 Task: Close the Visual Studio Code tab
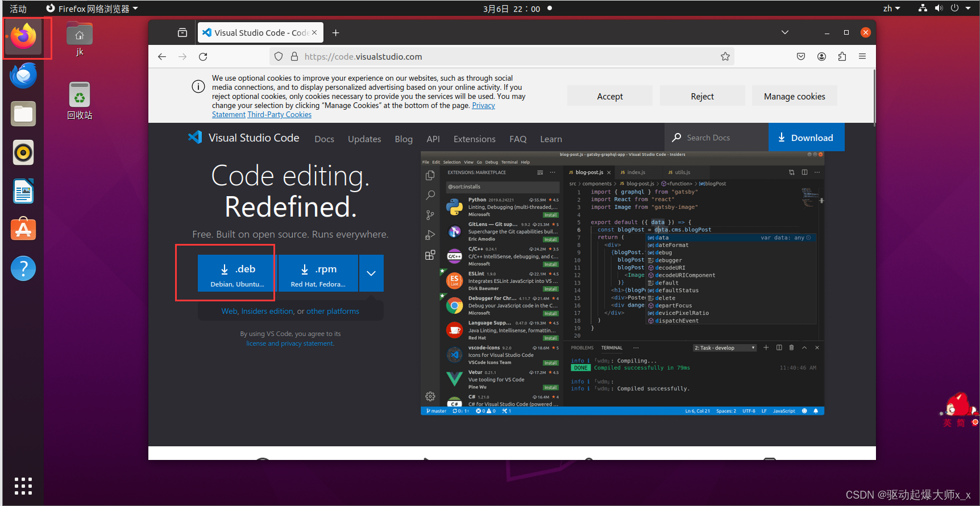point(314,32)
